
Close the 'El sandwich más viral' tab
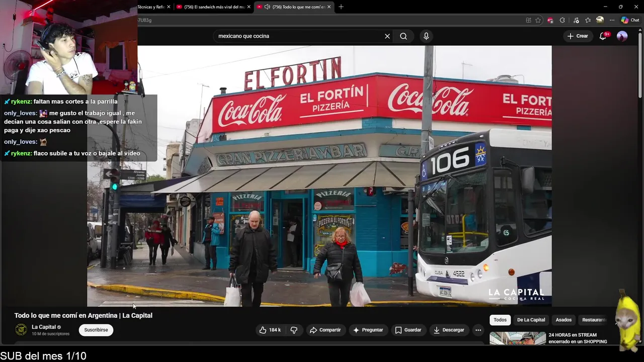(249, 7)
